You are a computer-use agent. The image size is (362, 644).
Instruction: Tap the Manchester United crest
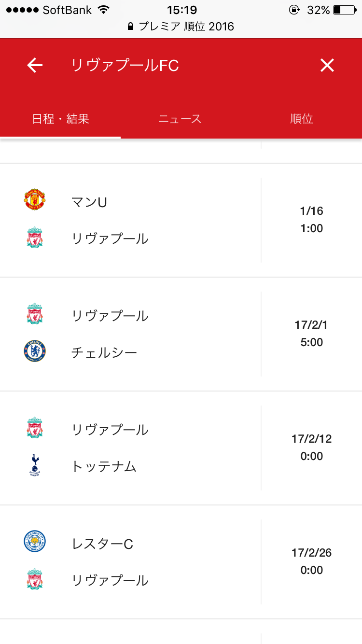click(x=35, y=200)
